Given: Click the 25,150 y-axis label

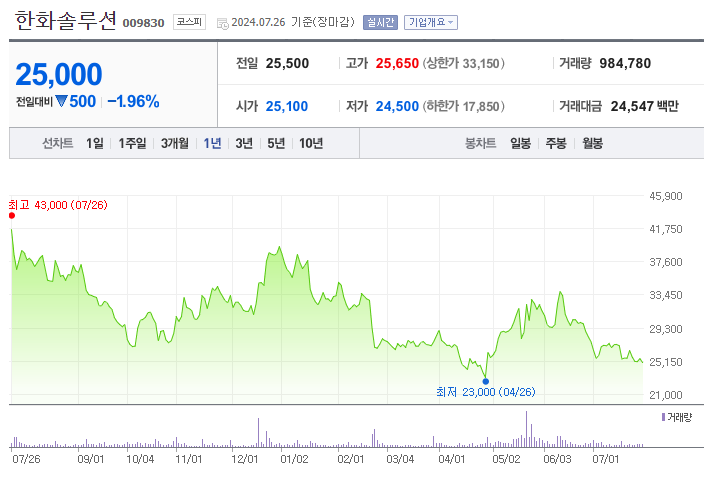Looking at the screenshot, I should [x=665, y=362].
